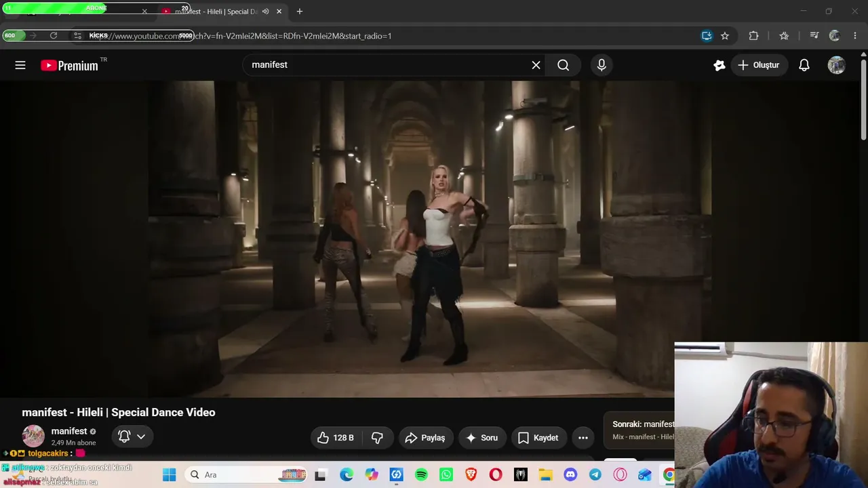868x488 pixels.
Task: Click the taskbar Ara search box
Action: pyautogui.click(x=248, y=475)
